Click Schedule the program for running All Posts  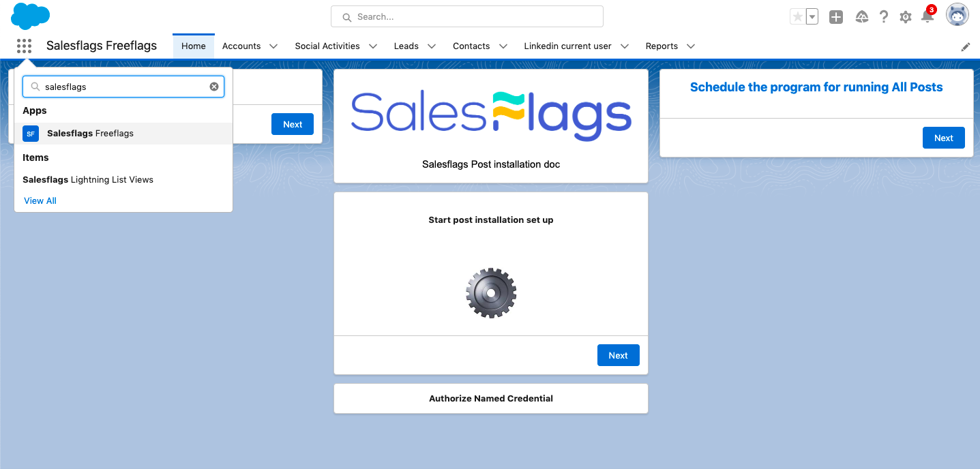(x=816, y=87)
